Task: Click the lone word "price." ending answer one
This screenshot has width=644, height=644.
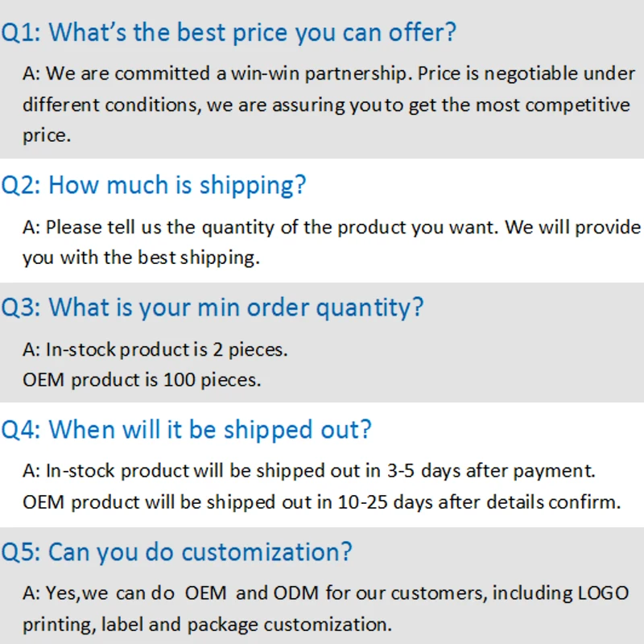Action: coord(47,135)
